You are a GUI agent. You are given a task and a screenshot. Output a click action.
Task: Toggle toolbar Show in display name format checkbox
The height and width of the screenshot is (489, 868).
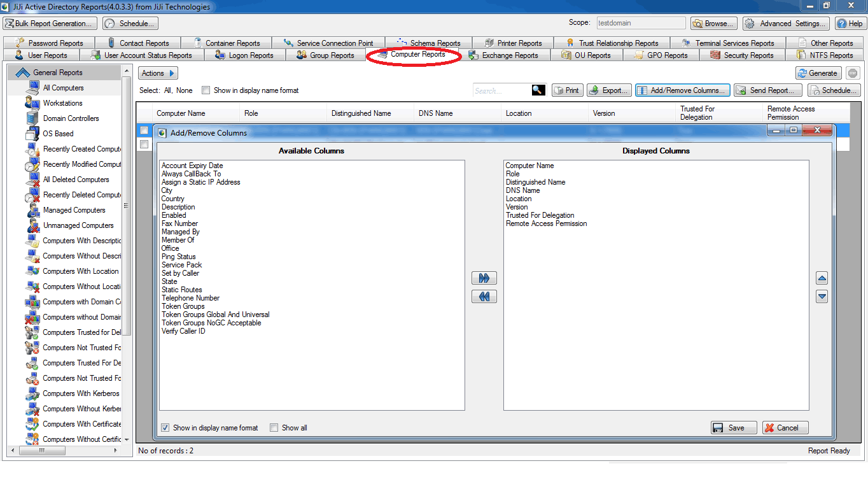206,90
